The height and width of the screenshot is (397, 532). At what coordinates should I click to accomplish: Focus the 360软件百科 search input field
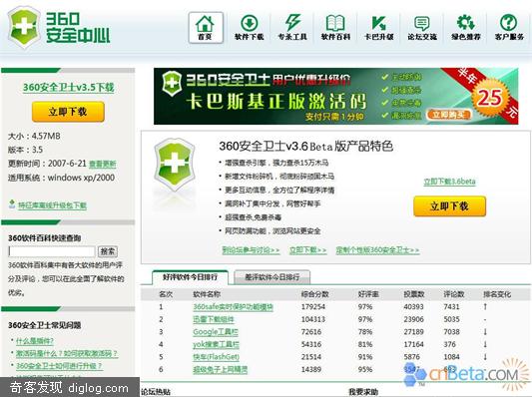[x=52, y=251]
